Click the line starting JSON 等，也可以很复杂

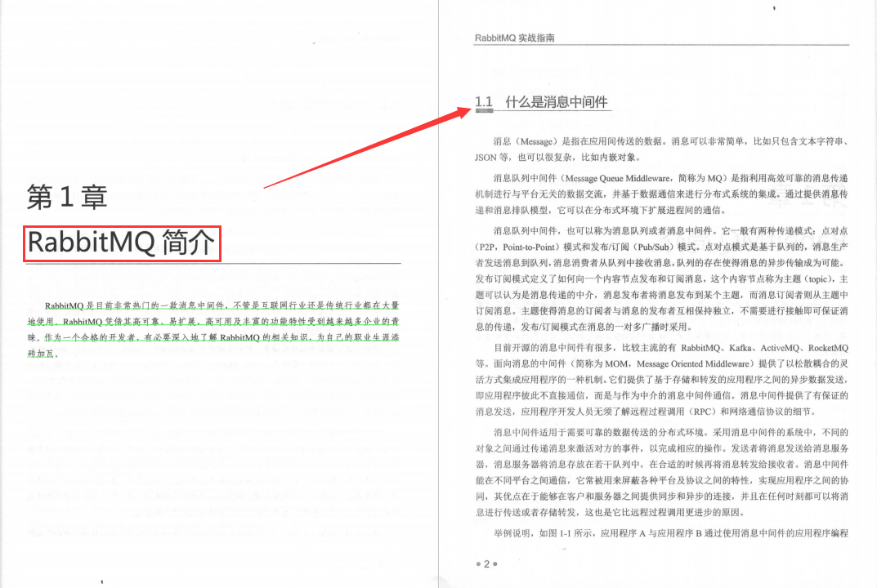(x=558, y=157)
